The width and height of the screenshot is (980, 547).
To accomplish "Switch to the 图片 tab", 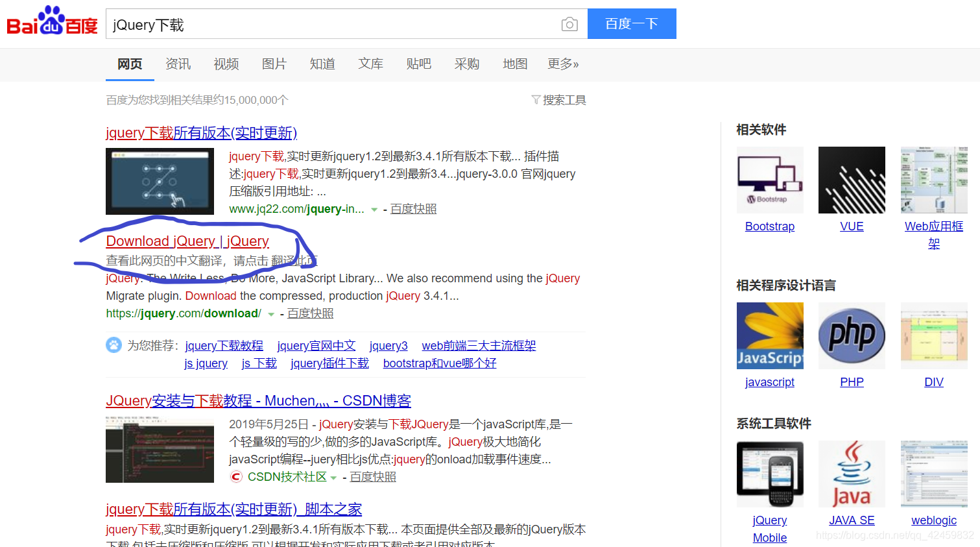I will click(x=274, y=64).
